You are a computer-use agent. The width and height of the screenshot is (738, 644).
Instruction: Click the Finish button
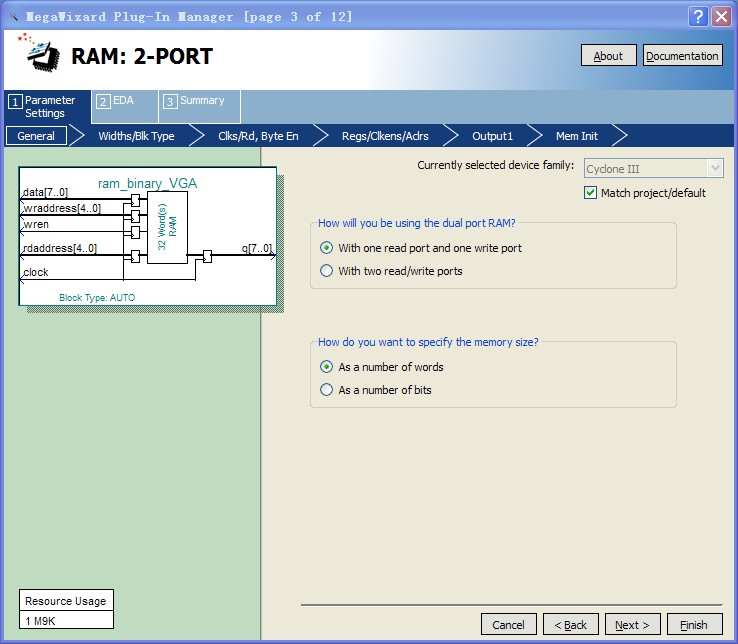[x=694, y=625]
